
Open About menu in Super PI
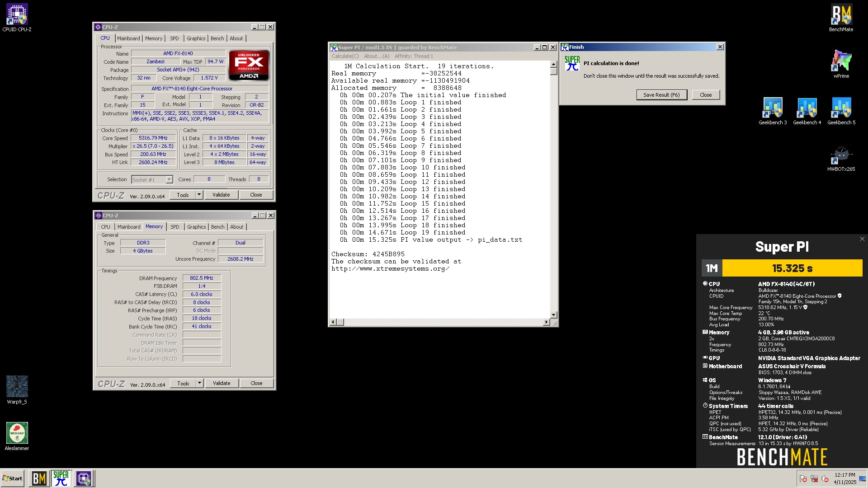click(377, 56)
